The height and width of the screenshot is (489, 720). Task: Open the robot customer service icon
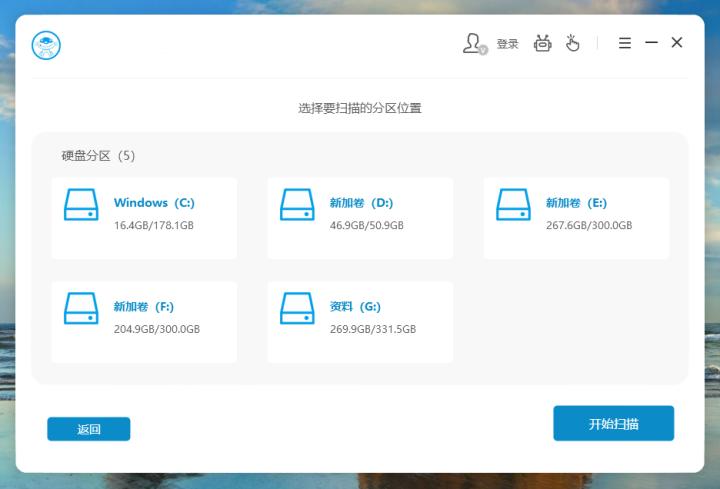pos(542,44)
